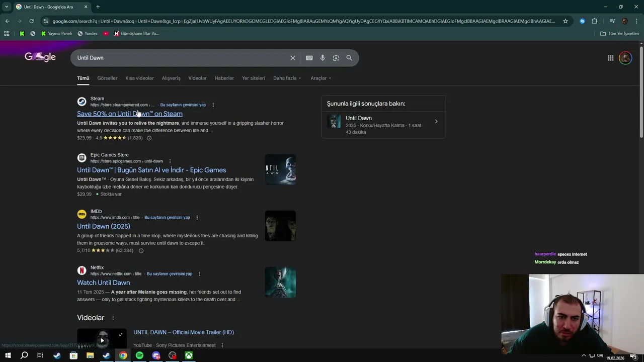Search by image with Google Lens

pyautogui.click(x=336, y=58)
